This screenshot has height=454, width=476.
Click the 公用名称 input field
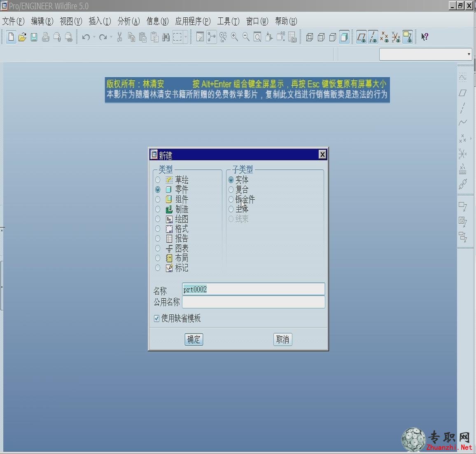tap(254, 302)
